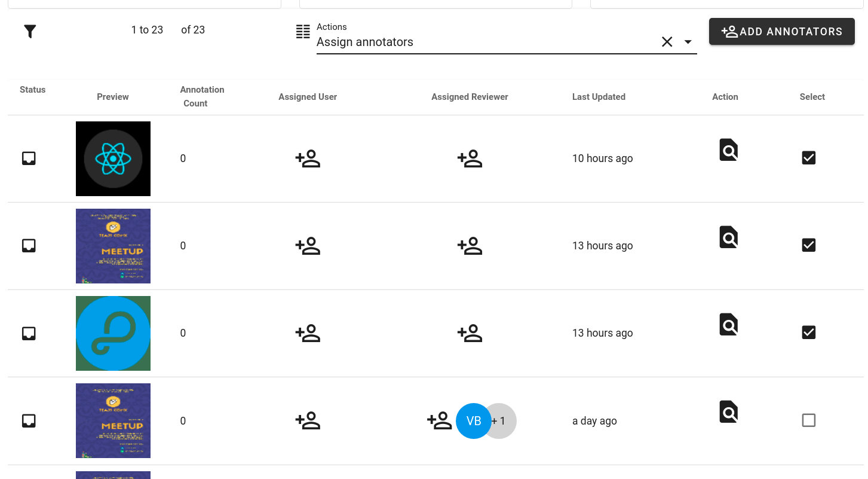Add reviewer to the a day ago row
The width and height of the screenshot is (868, 479).
point(439,421)
